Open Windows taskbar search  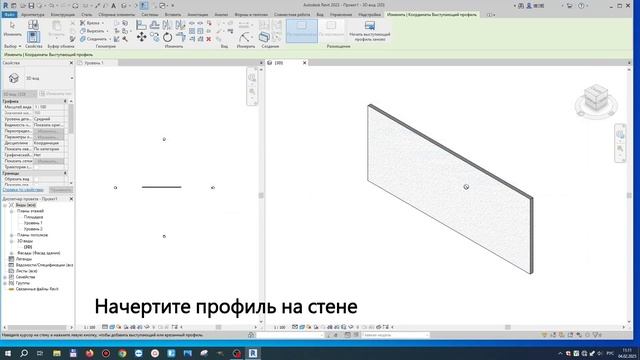coord(24,353)
